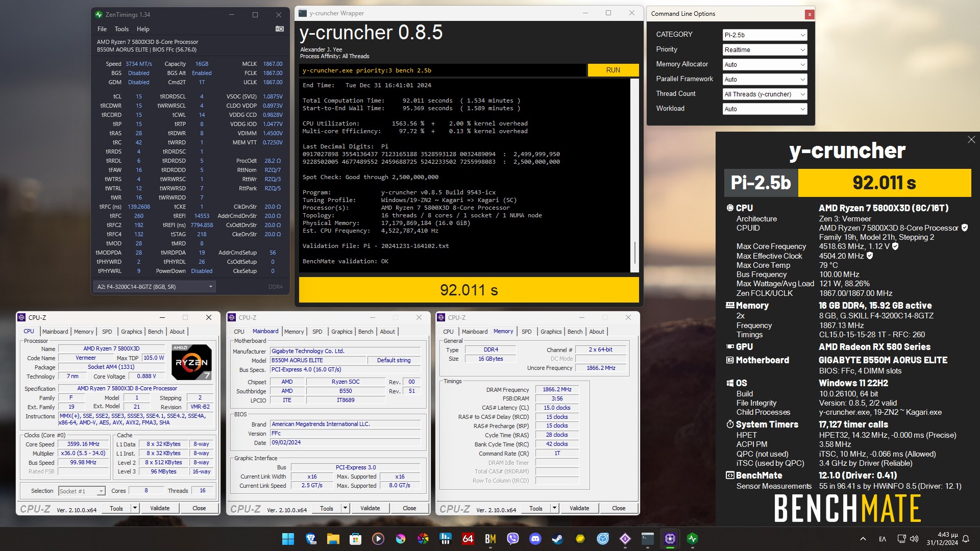Expand the Parallel Framework dropdown
This screenshot has height=551, width=980.
pos(765,79)
